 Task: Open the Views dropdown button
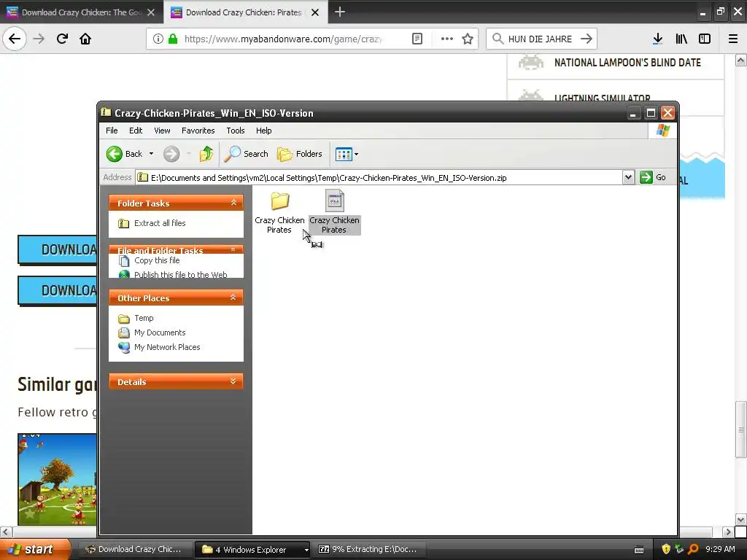click(x=347, y=154)
